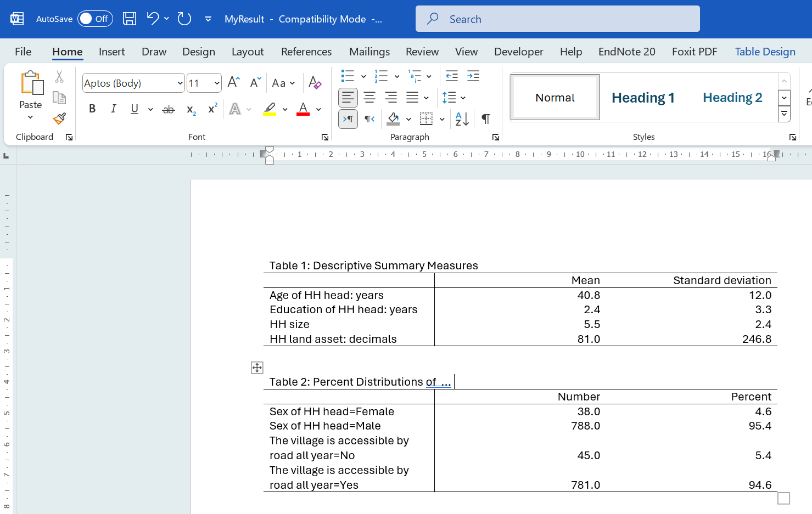Toggle AutoSave off switch

tap(94, 18)
